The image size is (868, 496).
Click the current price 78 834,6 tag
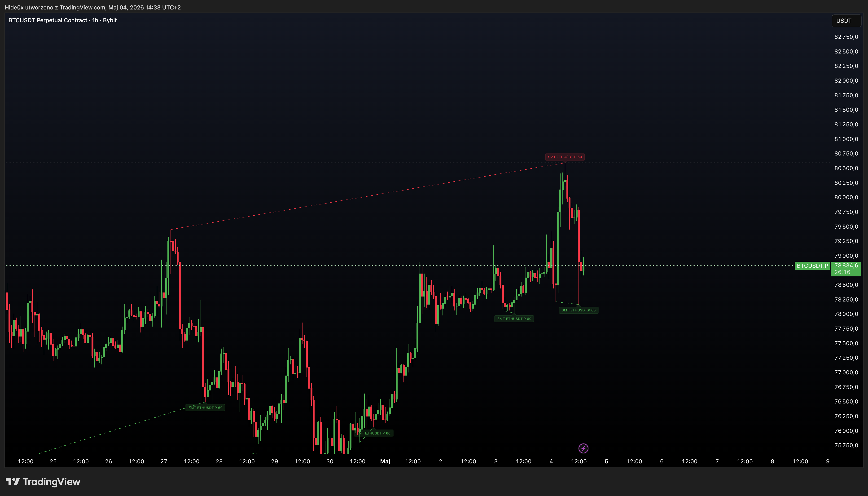[846, 269]
